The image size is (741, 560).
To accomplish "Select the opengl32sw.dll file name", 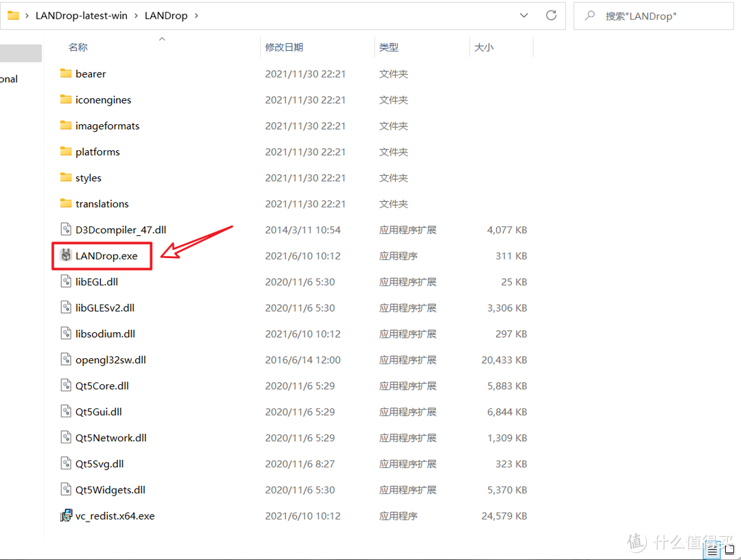I will coord(110,360).
